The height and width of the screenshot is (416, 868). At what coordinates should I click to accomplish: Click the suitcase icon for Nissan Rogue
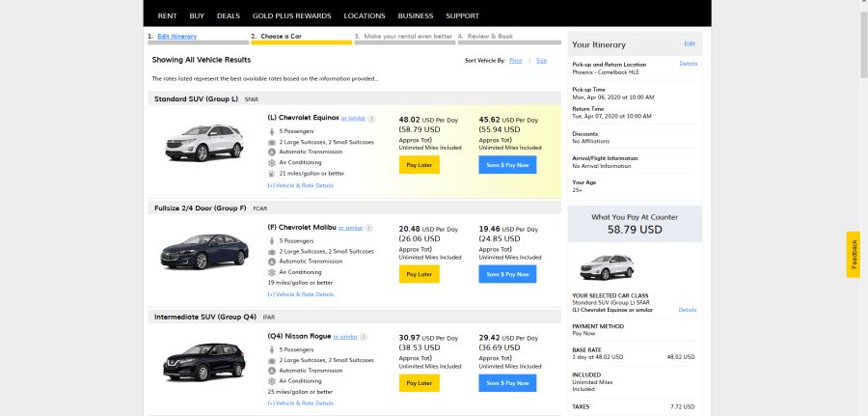pos(271,360)
